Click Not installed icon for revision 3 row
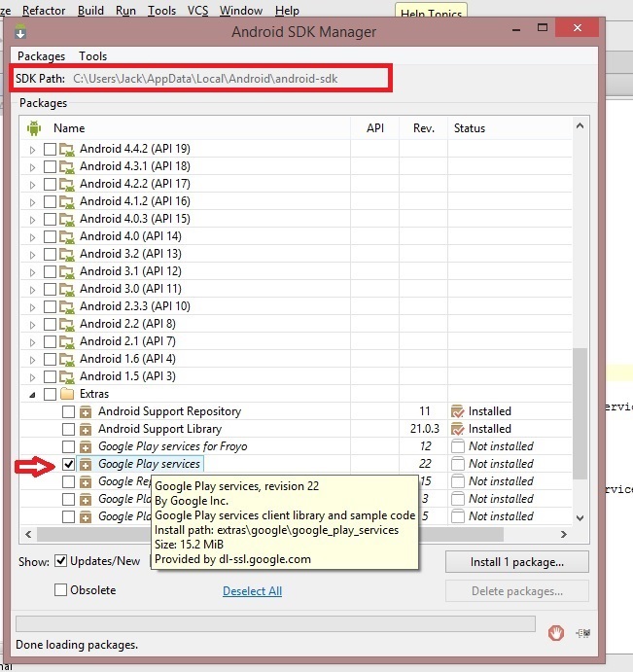 (x=458, y=499)
